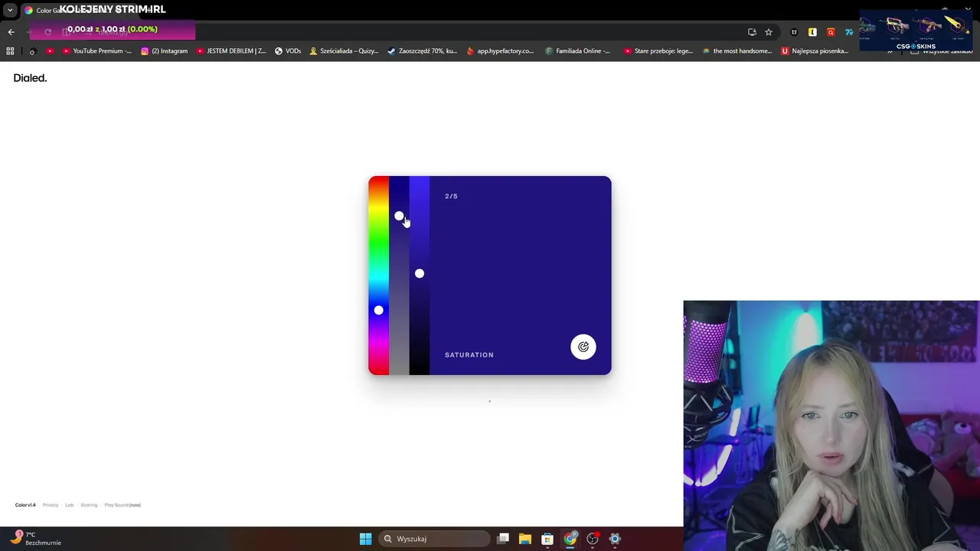Open Task View on the taskbar
Viewport: 980px width, 551px height.
coord(503,539)
